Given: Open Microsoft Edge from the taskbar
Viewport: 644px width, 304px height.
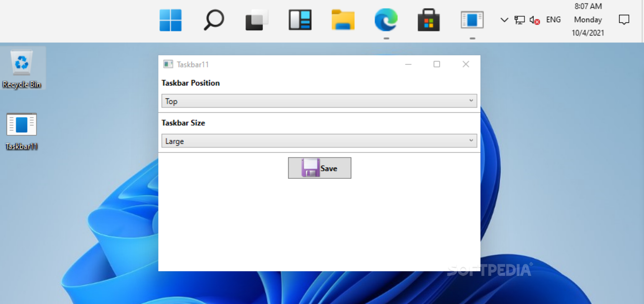Looking at the screenshot, I should [386, 20].
